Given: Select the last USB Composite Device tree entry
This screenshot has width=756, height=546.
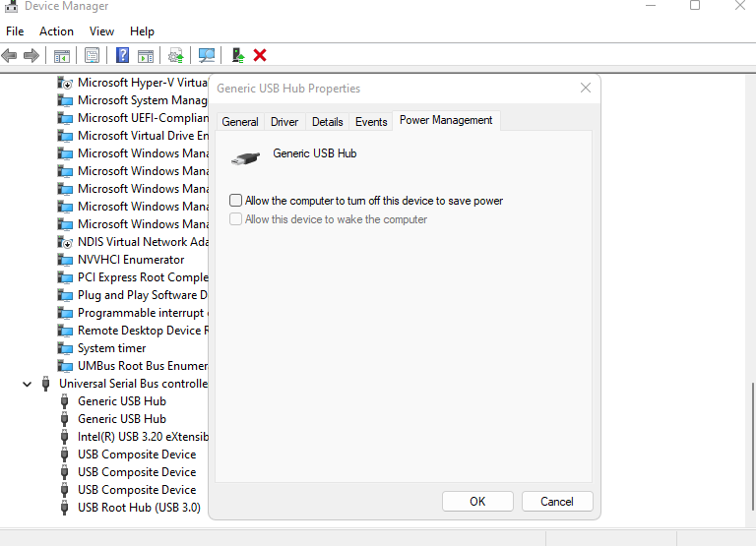Looking at the screenshot, I should pos(137,490).
